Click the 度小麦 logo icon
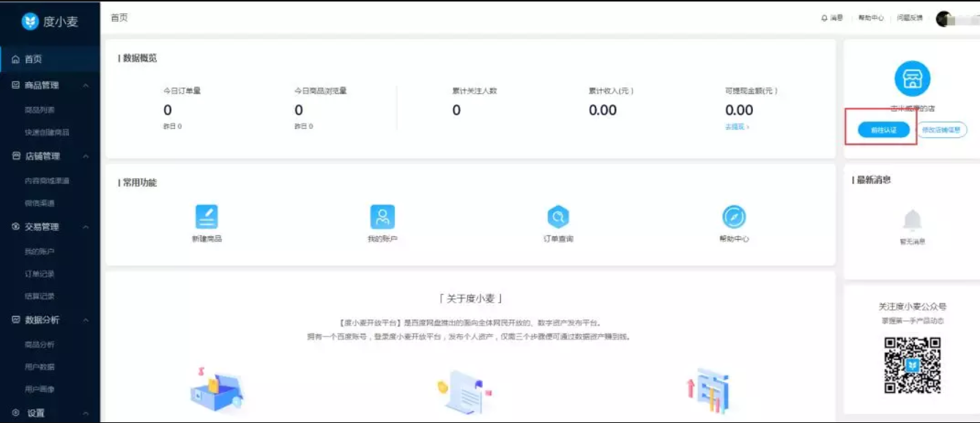 click(30, 21)
